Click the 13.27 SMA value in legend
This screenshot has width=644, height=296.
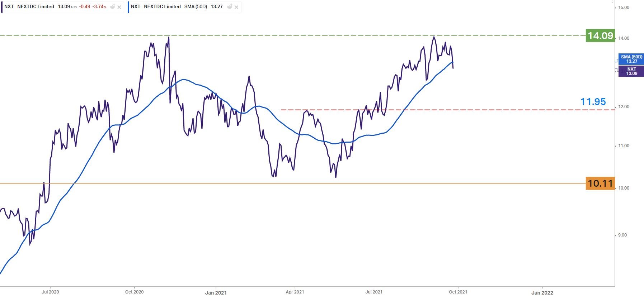[217, 7]
